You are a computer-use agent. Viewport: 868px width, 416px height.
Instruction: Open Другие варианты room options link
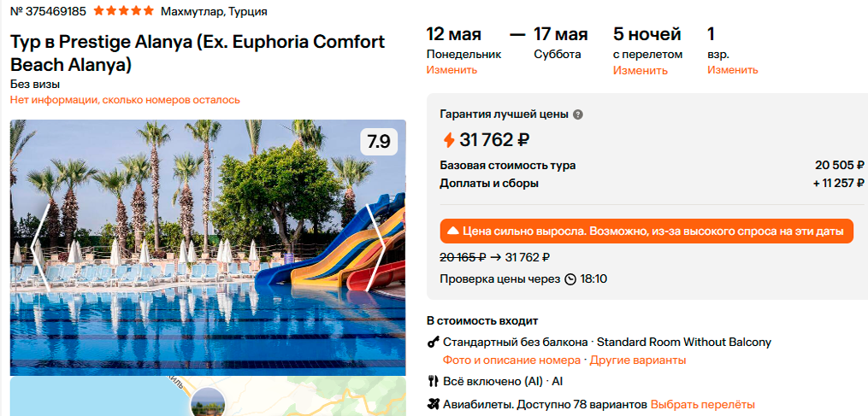coord(638,360)
